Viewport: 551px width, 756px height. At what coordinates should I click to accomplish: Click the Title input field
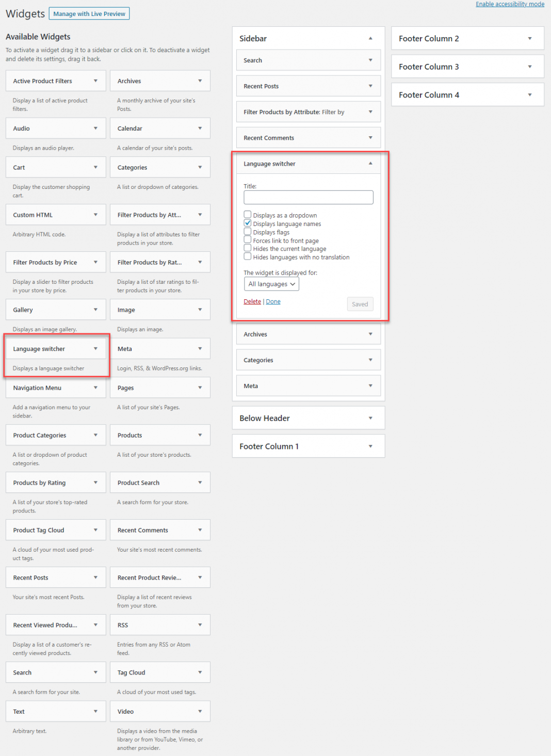coord(308,197)
